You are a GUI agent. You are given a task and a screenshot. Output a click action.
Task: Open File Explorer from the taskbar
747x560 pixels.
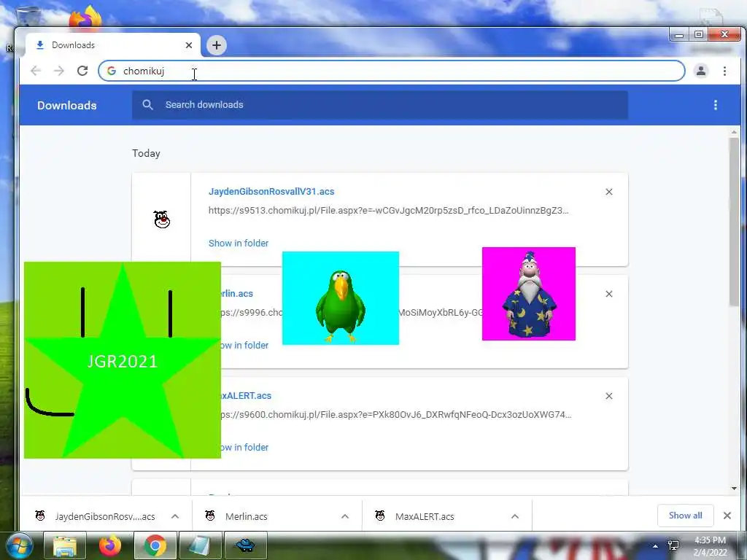[65, 545]
